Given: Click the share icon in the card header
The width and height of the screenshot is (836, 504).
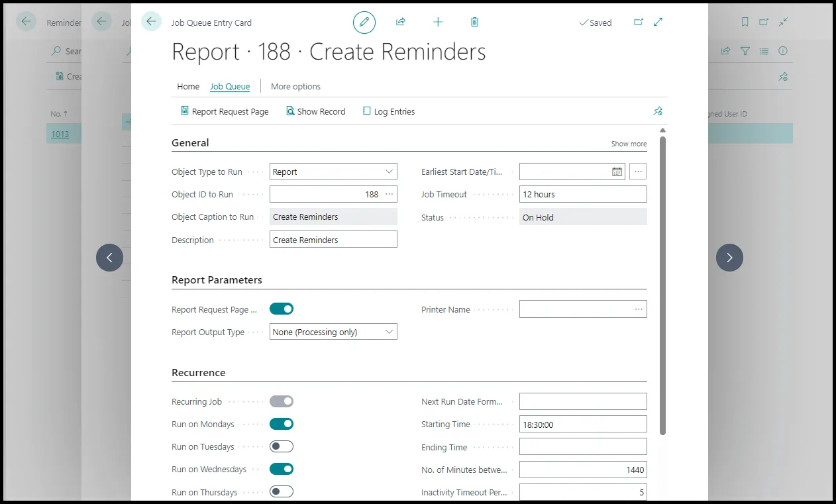Looking at the screenshot, I should [401, 22].
